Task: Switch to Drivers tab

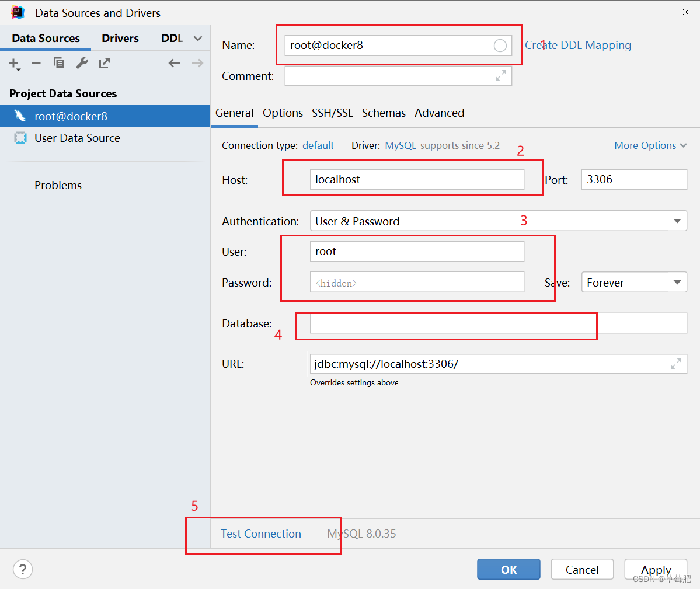Action: pyautogui.click(x=120, y=39)
